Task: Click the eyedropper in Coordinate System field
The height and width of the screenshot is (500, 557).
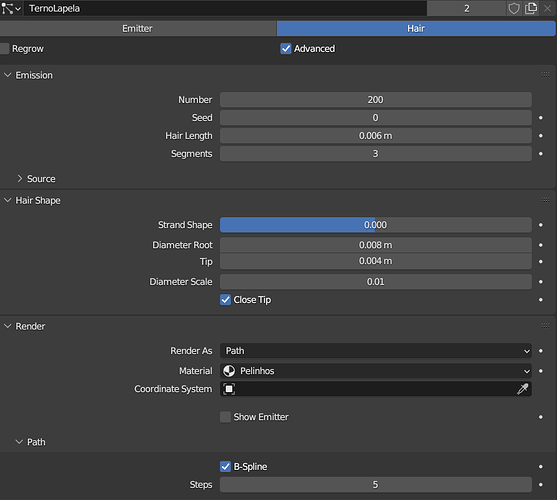Action: [523, 389]
